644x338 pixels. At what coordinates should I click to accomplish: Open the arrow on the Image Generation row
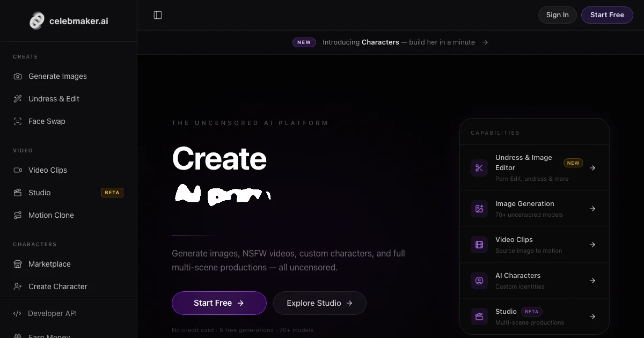[592, 209]
